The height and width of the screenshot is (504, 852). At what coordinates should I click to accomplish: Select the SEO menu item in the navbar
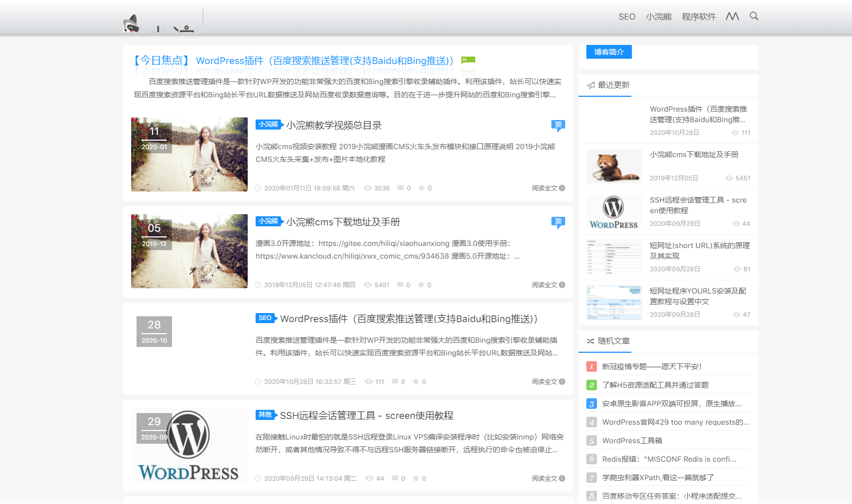(627, 16)
